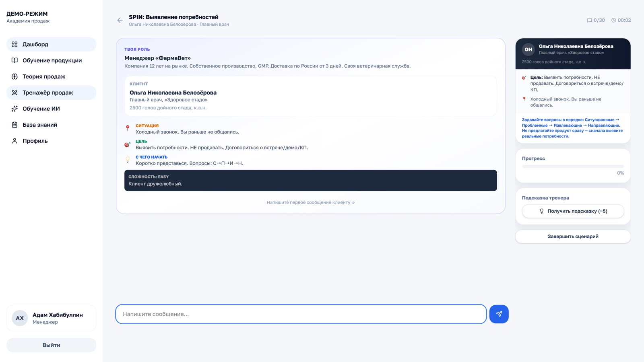The image size is (644, 362).
Task: Click the Прогресс progress bar
Action: click(573, 167)
